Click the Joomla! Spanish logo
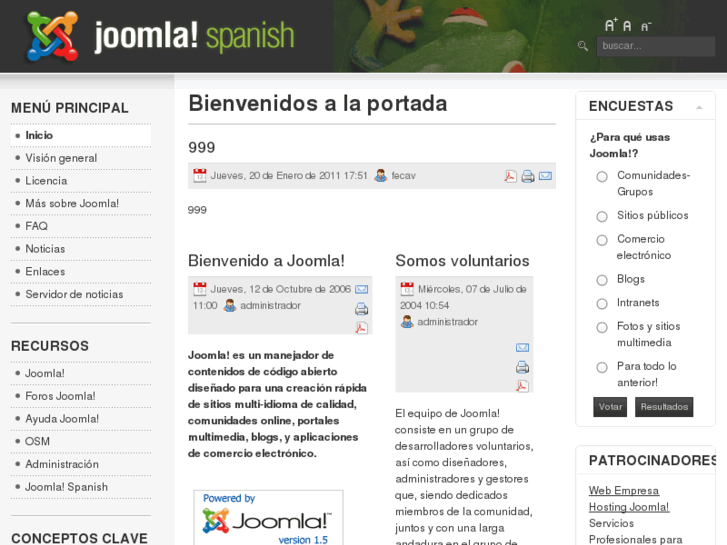Screen dimensions: 727x545 click(160, 36)
